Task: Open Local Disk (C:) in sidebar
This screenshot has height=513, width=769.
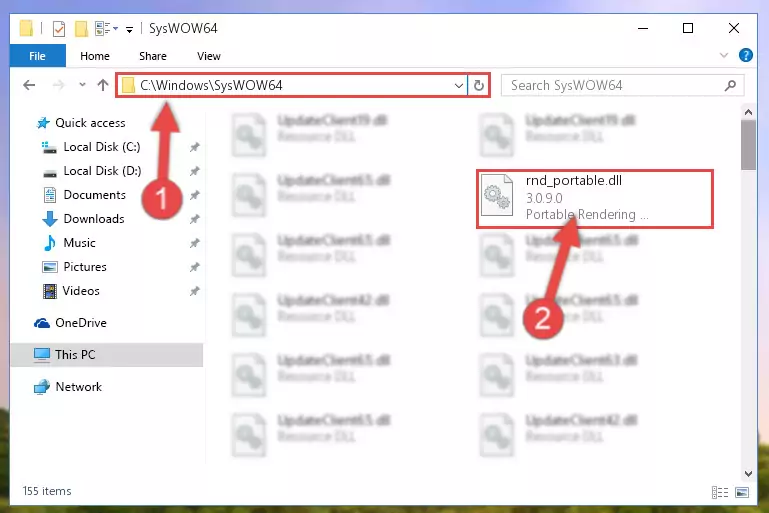Action: point(102,147)
